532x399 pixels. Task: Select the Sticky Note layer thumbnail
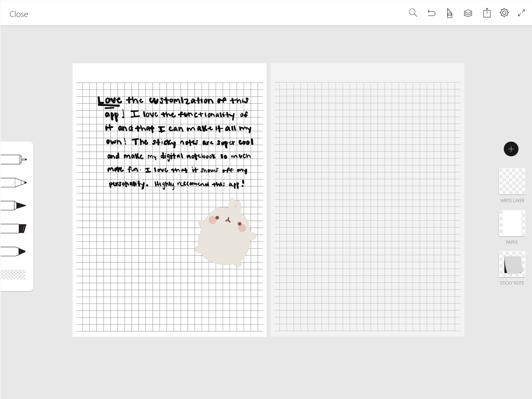coord(512,264)
